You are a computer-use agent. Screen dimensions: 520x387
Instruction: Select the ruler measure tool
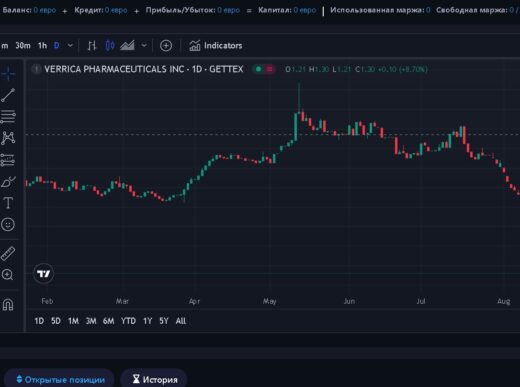click(x=8, y=254)
